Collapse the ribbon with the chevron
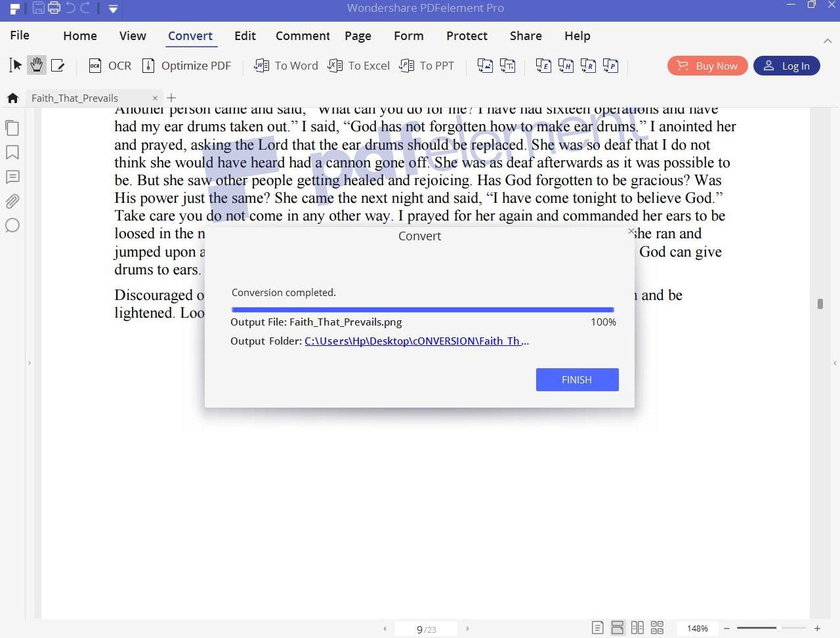The height and width of the screenshot is (638, 840). (828, 41)
